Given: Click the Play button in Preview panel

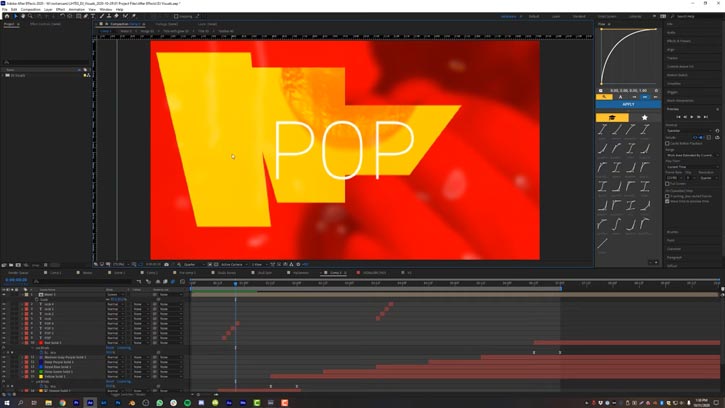Looking at the screenshot, I should [x=692, y=117].
